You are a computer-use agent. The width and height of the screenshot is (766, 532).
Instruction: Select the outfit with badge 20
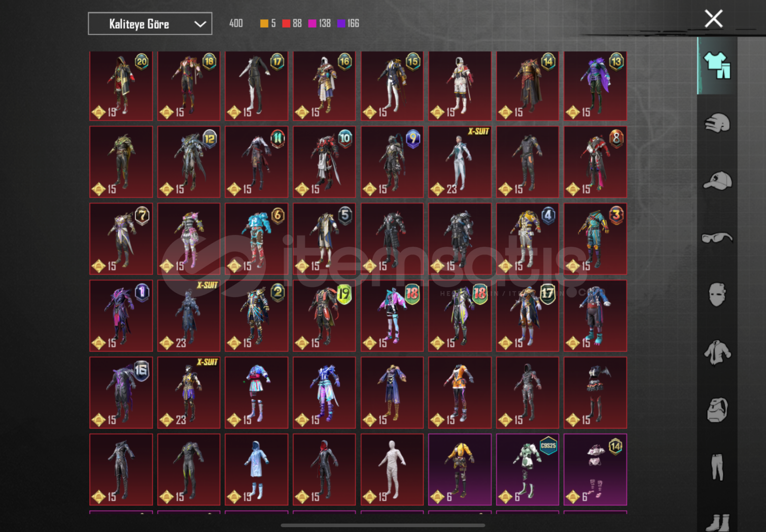coord(121,86)
